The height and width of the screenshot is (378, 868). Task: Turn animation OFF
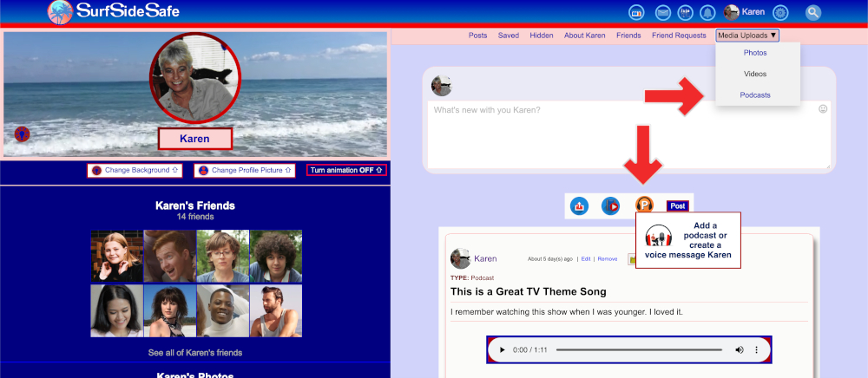(x=346, y=170)
